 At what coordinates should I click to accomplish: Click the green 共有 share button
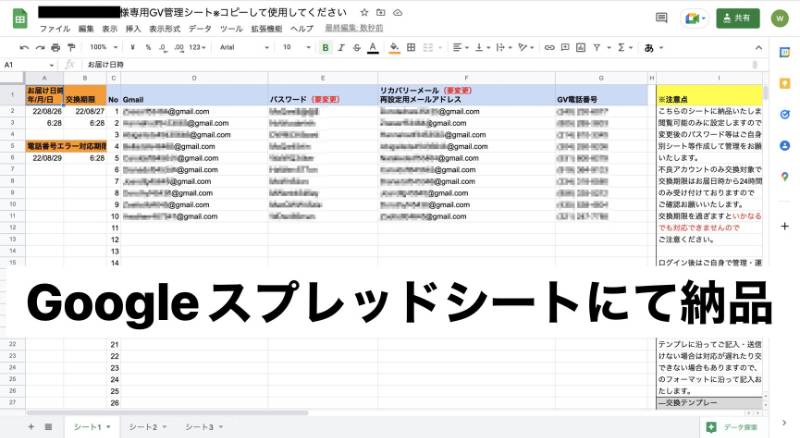click(x=738, y=18)
